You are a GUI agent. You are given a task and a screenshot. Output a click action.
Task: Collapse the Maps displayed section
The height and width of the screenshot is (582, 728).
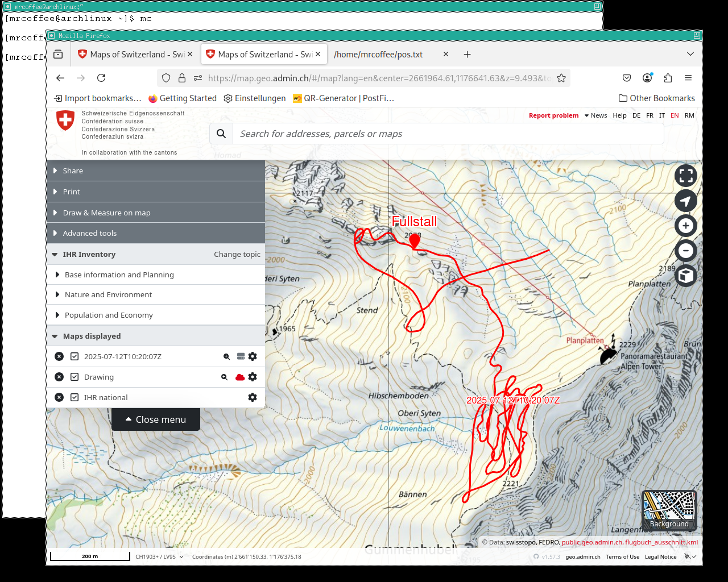click(x=155, y=336)
